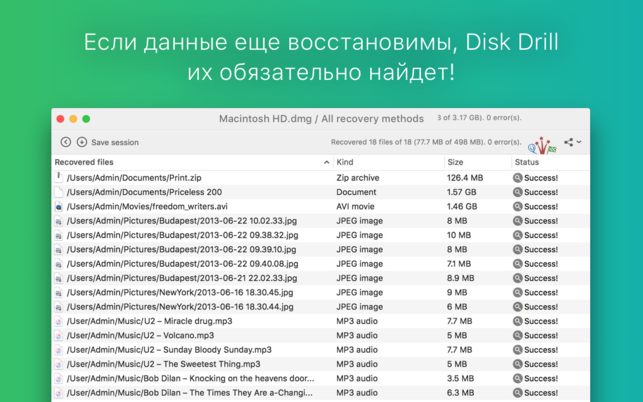Click MP3 icon for U2 – Miracle drug.mp3
This screenshot has height=402, width=643.
tap(59, 321)
